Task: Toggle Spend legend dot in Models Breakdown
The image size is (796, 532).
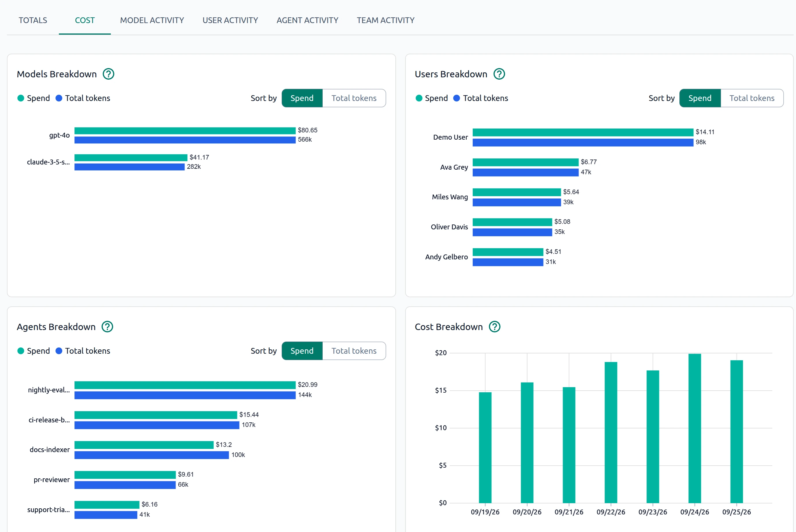Action: [21, 98]
